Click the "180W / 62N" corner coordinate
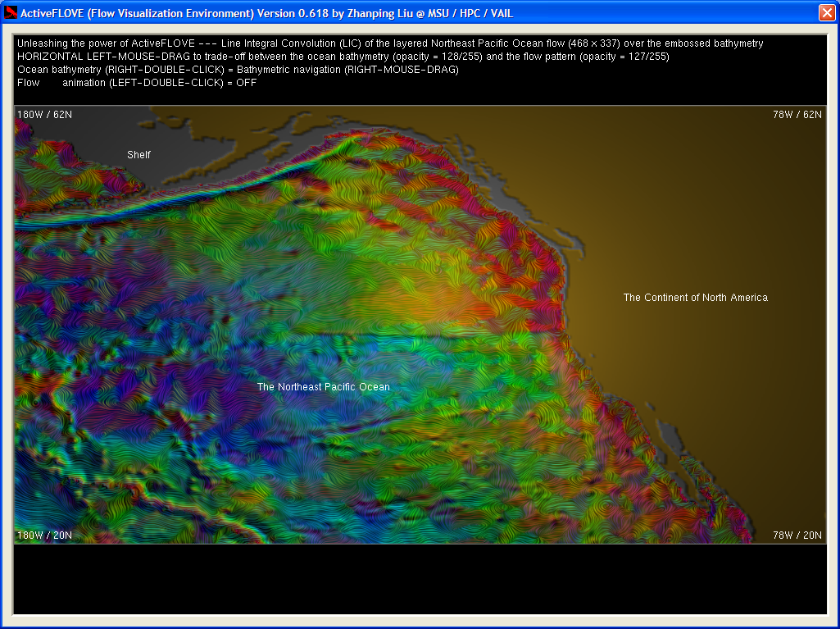Screen dimensions: 840x629 click(x=44, y=115)
